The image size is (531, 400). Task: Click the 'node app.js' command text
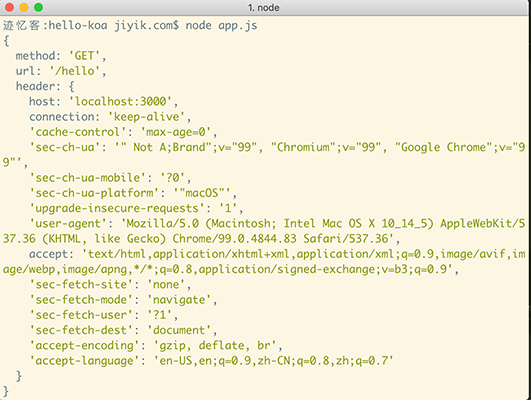(x=221, y=25)
